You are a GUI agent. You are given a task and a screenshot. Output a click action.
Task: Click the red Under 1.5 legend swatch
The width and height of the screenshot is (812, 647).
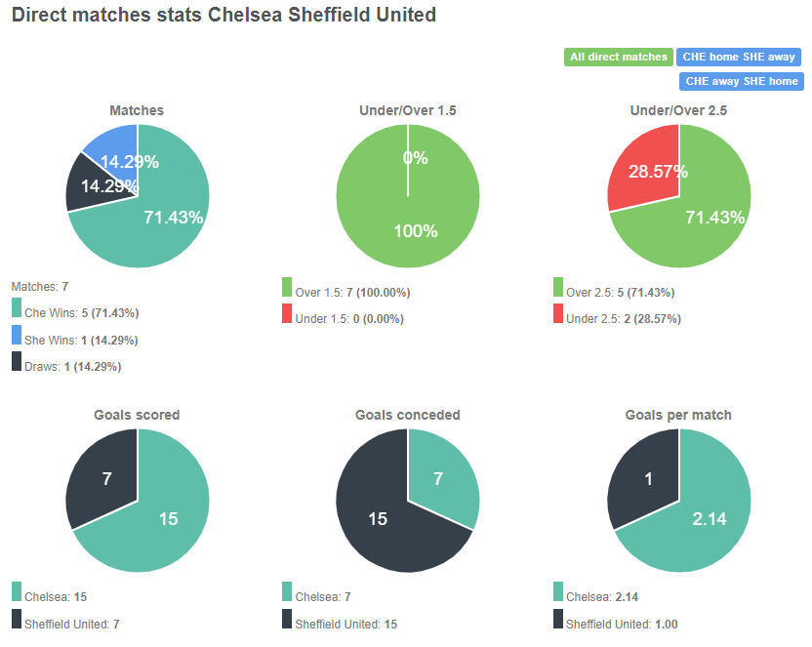pos(286,317)
